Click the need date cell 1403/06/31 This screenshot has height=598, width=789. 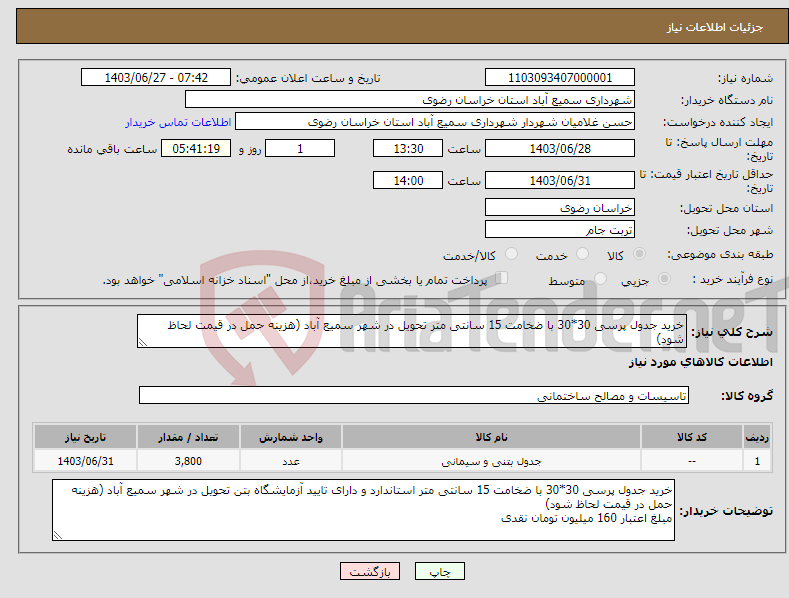pyautogui.click(x=86, y=461)
